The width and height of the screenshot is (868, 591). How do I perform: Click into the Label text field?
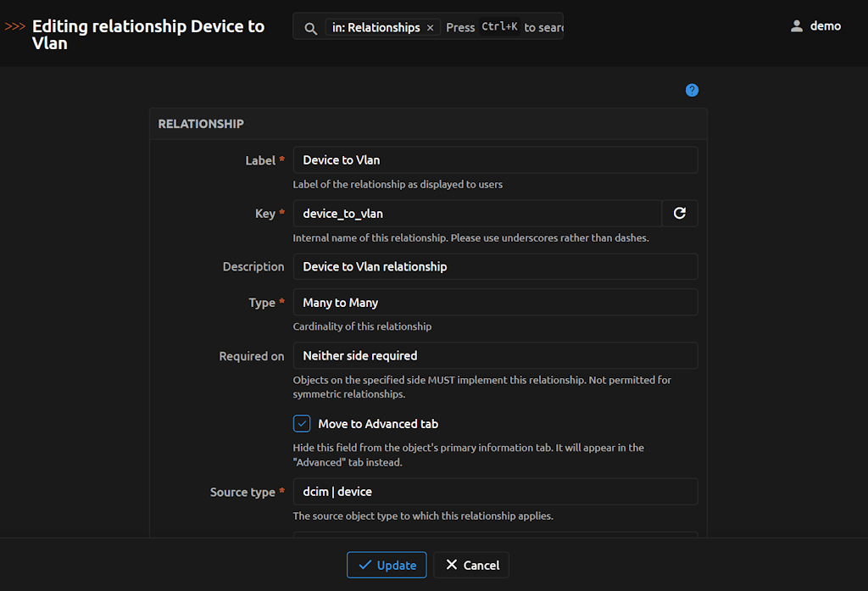[495, 160]
